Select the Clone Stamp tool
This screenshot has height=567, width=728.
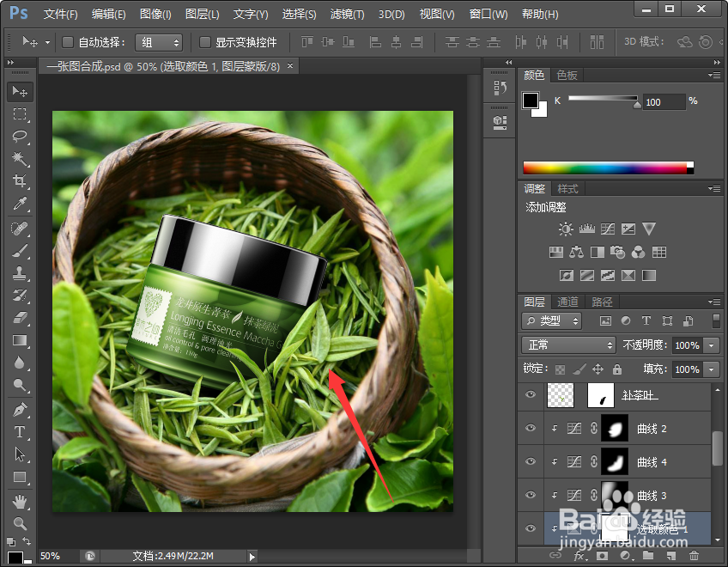click(20, 273)
